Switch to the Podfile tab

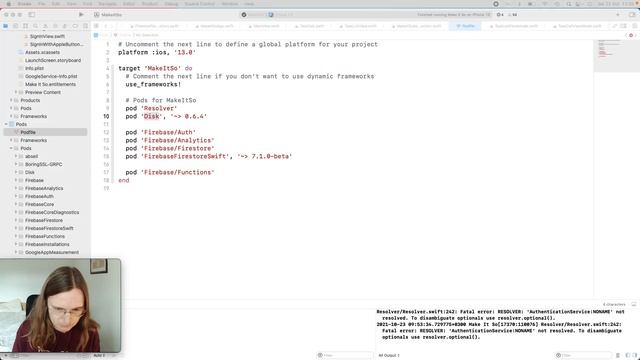[x=465, y=26]
